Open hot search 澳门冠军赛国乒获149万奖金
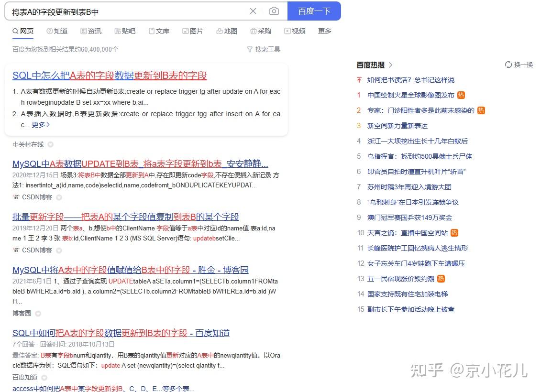The height and width of the screenshot is (392, 541). pos(409,218)
